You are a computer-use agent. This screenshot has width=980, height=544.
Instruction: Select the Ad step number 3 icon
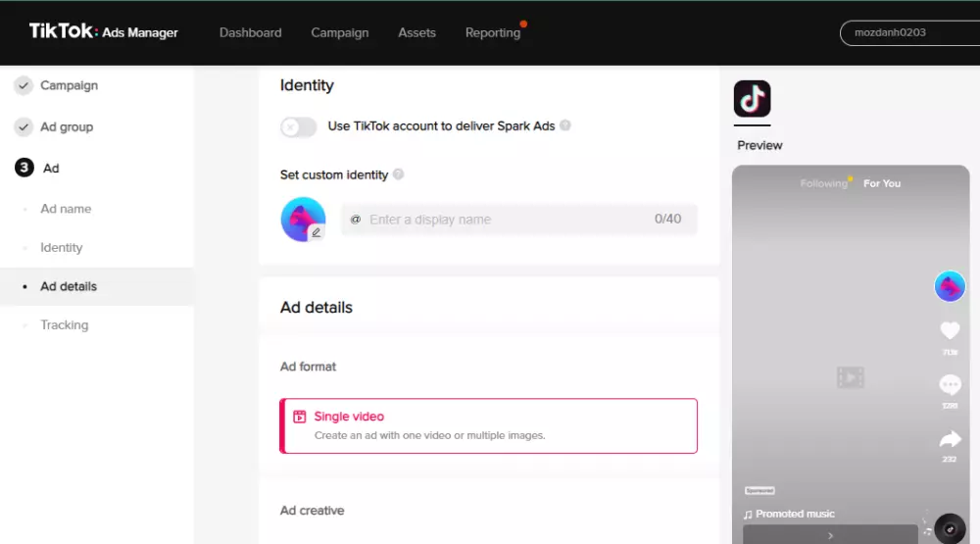point(24,168)
